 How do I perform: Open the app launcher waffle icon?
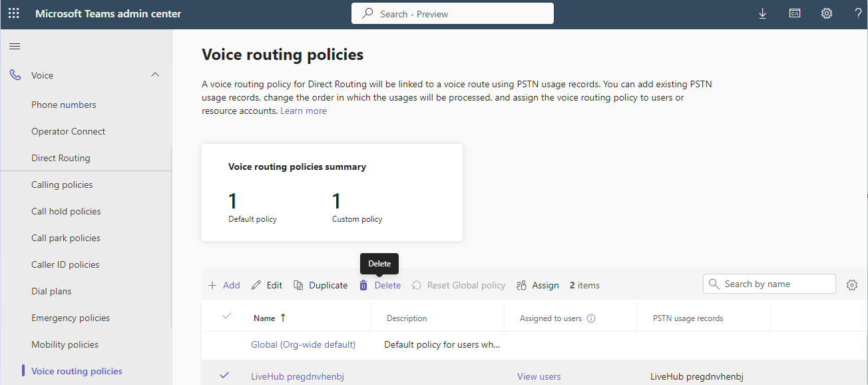tap(14, 13)
